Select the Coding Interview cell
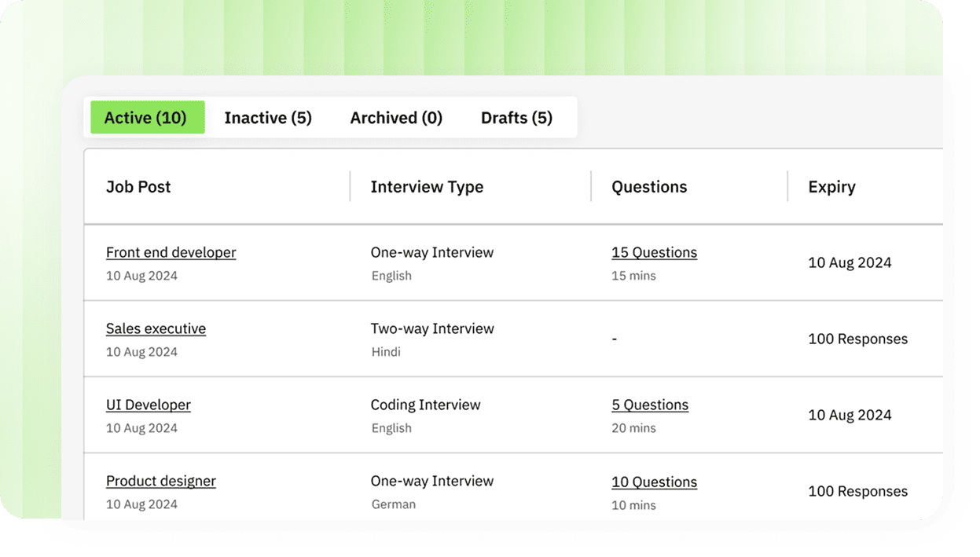Screen dimensions: 980x557 (425, 405)
